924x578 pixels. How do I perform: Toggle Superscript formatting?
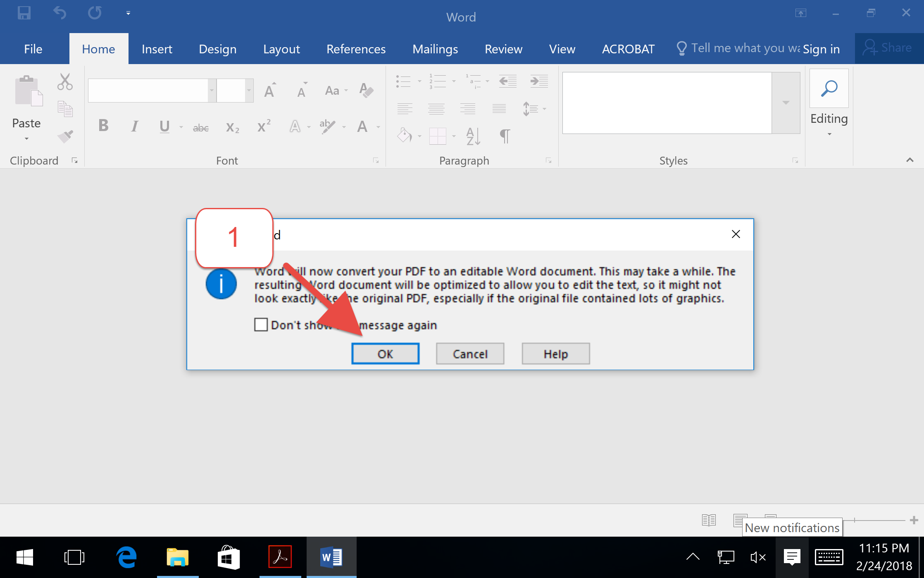click(x=264, y=125)
